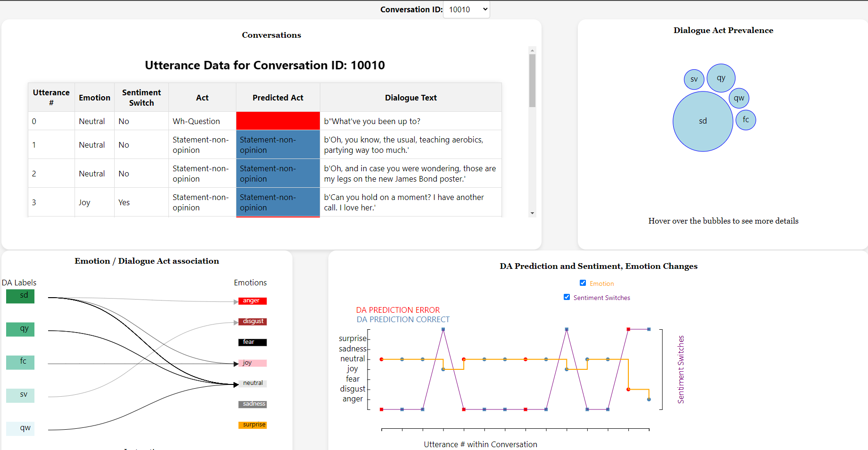Click the 'Utterance #' column header
Screen dimensions: 868x450
(x=51, y=97)
